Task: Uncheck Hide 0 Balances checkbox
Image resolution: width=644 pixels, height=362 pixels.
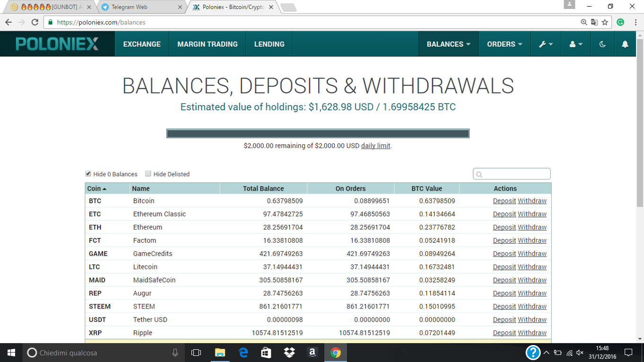Action: pyautogui.click(x=88, y=174)
